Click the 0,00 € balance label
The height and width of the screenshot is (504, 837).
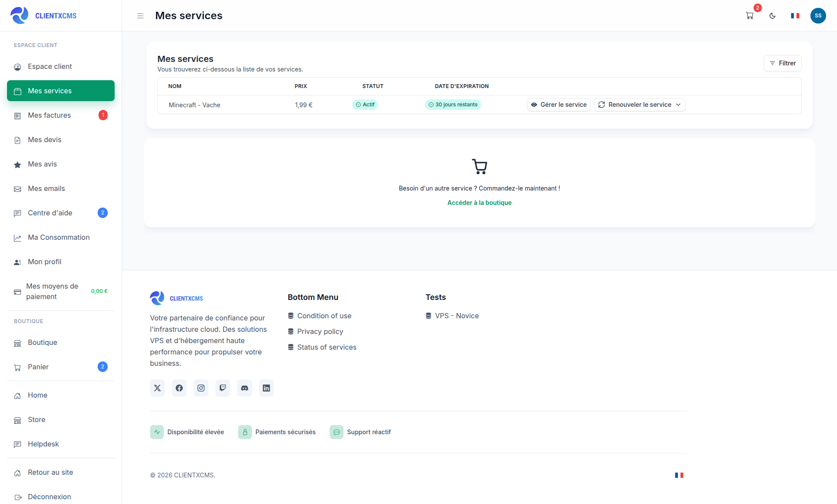99,291
